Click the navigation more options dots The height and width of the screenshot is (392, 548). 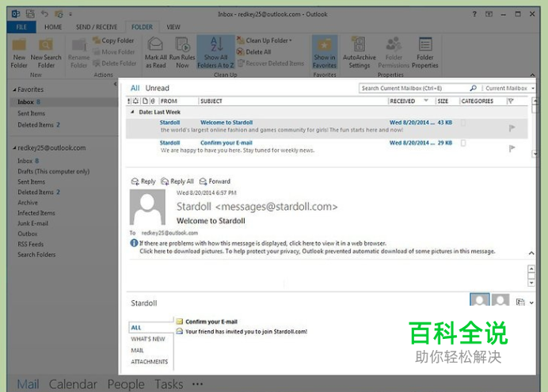tap(197, 384)
